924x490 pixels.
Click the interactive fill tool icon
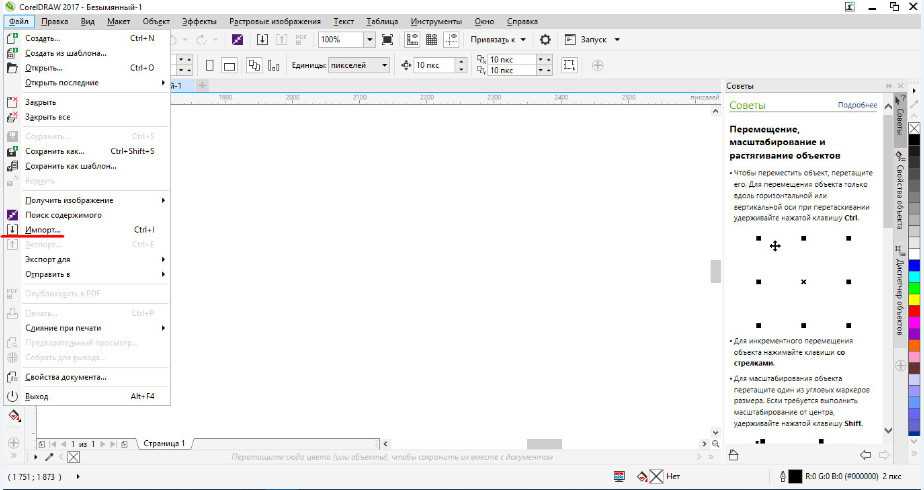14,415
